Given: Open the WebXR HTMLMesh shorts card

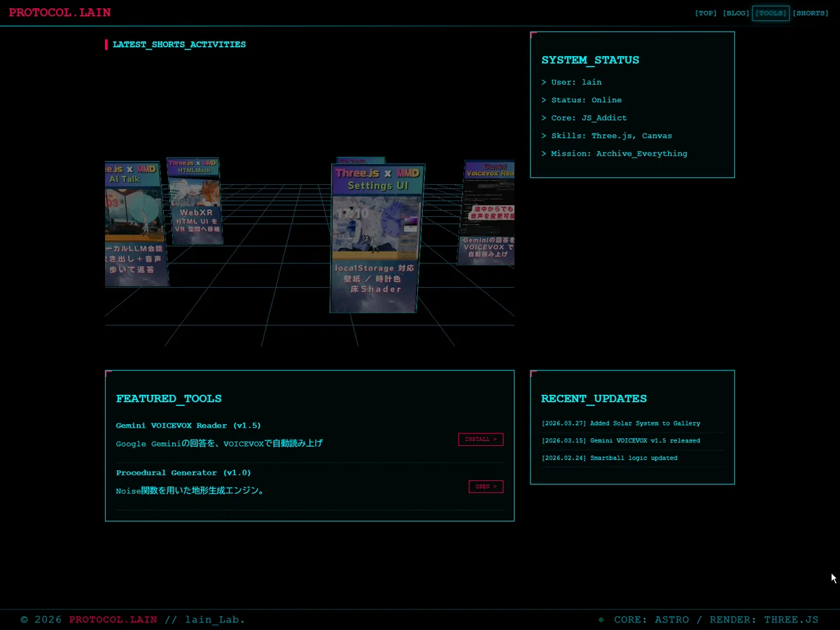Looking at the screenshot, I should (x=195, y=202).
